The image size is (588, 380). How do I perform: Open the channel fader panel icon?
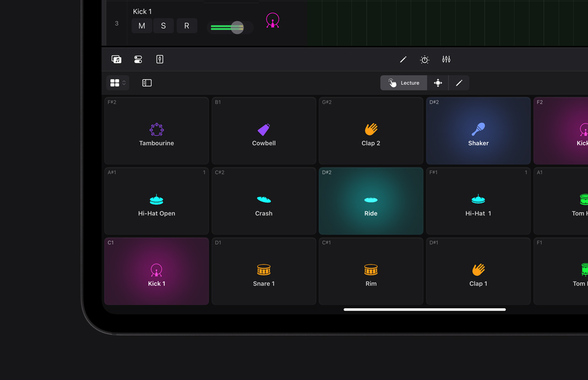coord(160,59)
